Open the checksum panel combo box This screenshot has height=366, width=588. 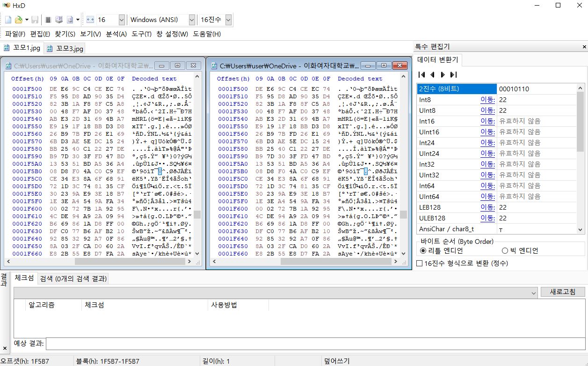[276, 292]
